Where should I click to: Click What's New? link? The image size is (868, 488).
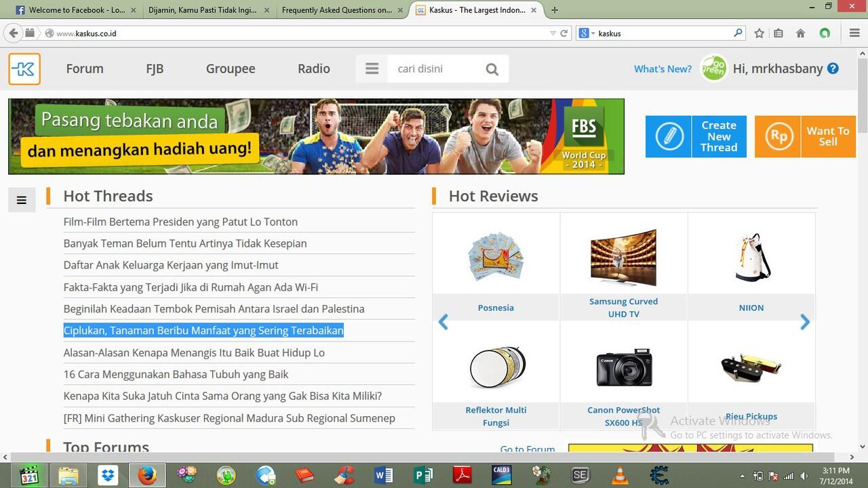[663, 68]
